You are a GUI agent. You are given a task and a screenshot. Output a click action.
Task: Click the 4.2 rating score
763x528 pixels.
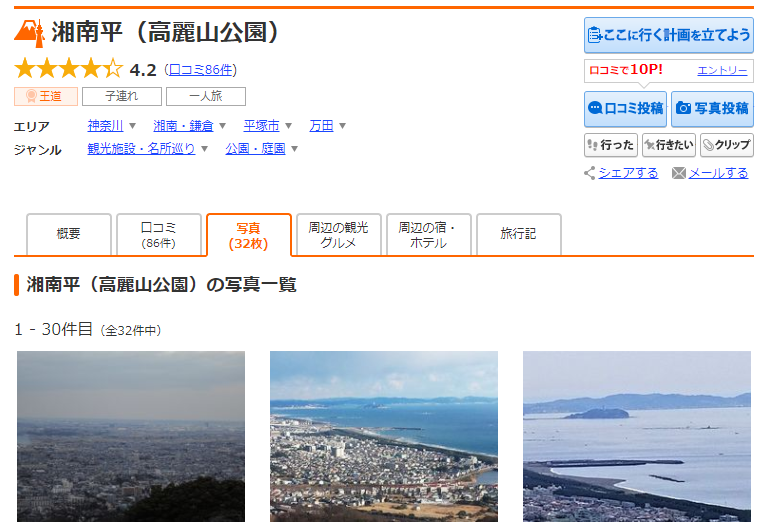[143, 70]
